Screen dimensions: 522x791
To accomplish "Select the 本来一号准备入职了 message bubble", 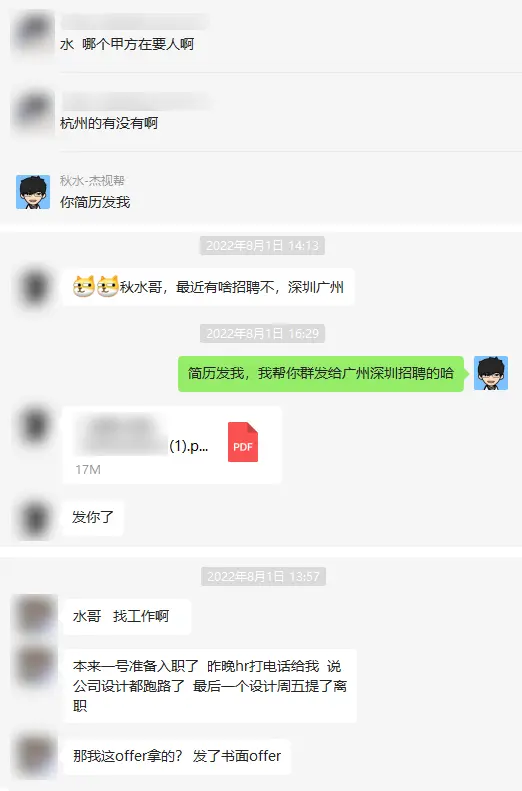I will pyautogui.click(x=210, y=686).
